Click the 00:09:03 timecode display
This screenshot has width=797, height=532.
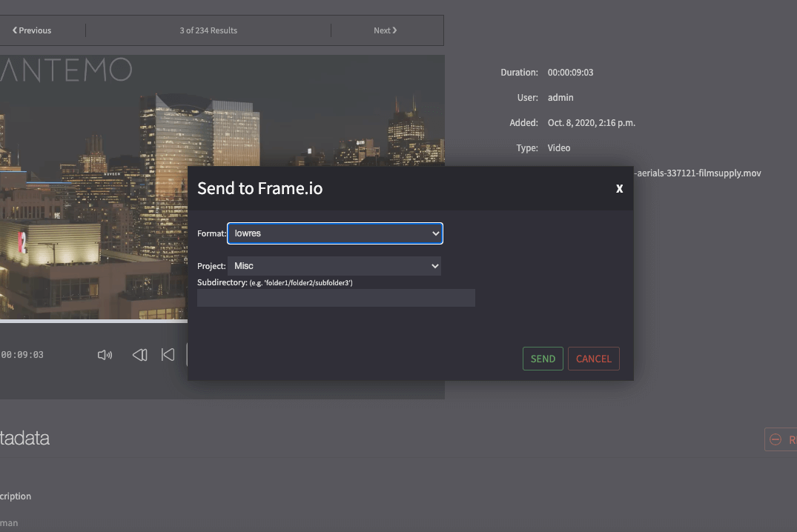coord(22,355)
